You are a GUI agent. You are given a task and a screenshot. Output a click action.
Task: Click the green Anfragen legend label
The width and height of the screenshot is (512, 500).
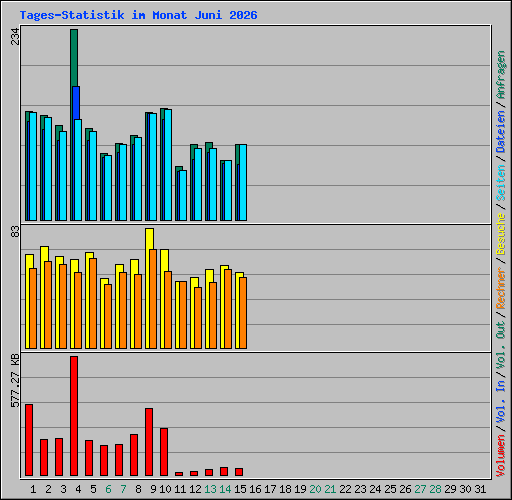[x=501, y=75]
